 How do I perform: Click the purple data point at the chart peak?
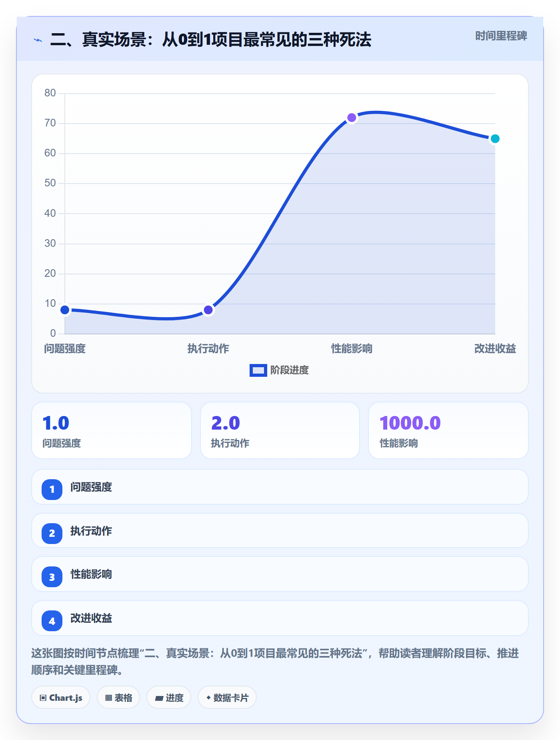(352, 118)
